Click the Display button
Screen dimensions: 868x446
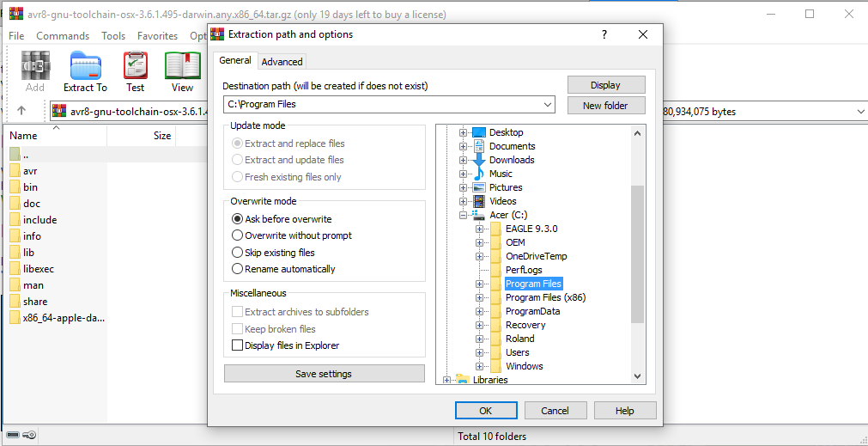coord(606,85)
